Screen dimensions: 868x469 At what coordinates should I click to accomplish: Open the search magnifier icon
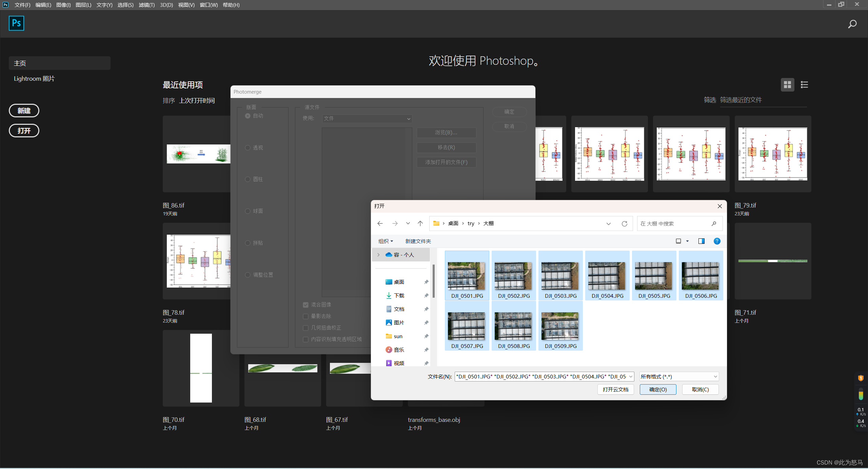pos(852,24)
